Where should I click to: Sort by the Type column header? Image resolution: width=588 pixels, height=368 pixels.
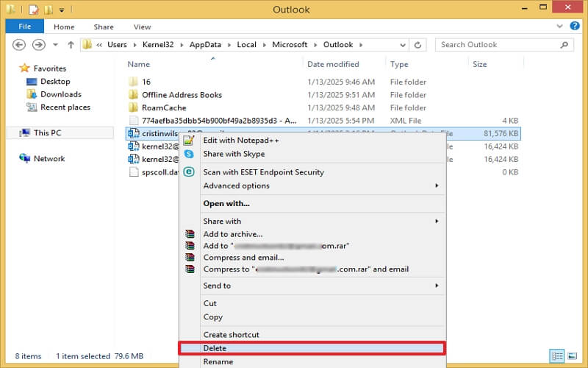coord(399,64)
